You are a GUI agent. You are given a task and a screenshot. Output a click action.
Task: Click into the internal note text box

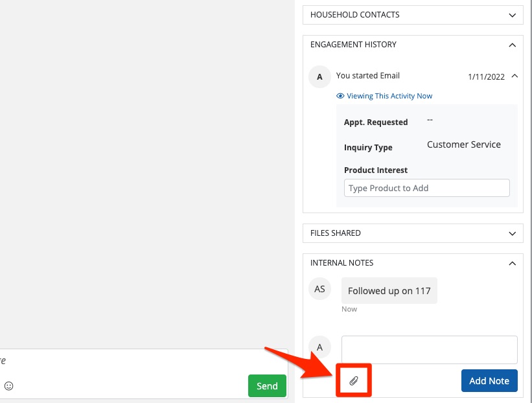click(429, 350)
